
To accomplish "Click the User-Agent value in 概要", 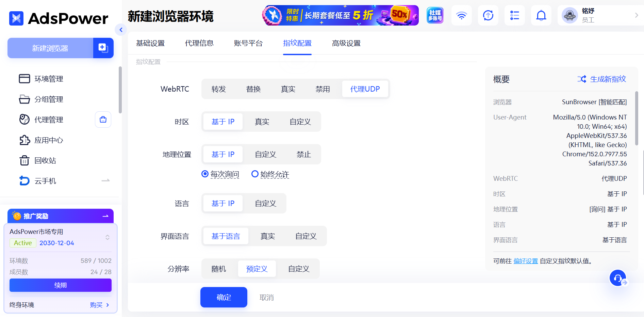I will [590, 140].
